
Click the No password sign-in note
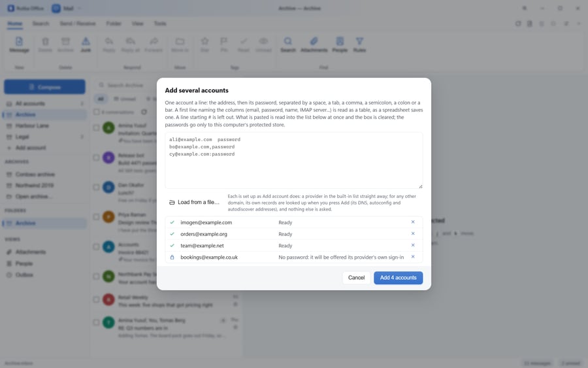click(341, 258)
